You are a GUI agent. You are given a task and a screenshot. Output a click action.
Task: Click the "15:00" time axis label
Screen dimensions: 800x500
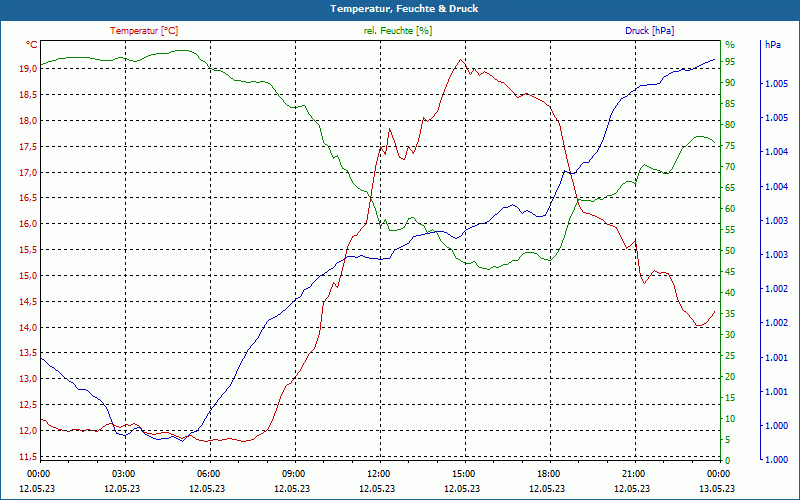pos(464,473)
